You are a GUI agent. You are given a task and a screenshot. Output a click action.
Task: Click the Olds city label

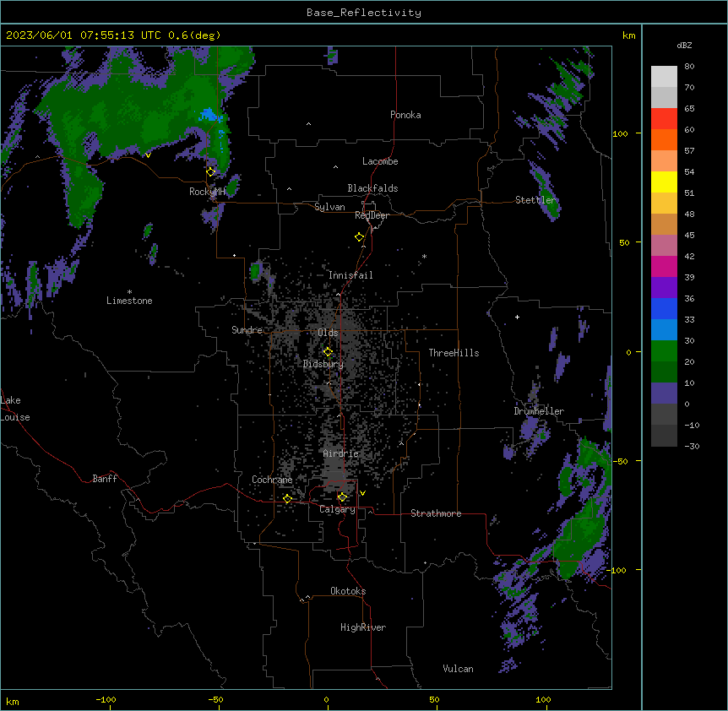click(328, 333)
